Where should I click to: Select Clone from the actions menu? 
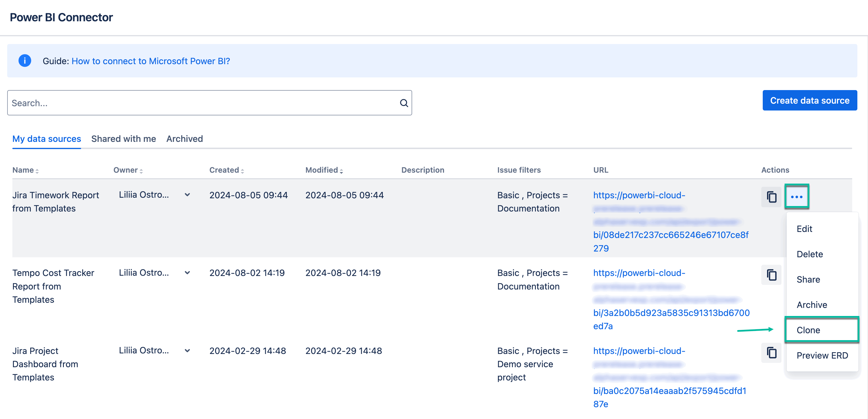808,330
